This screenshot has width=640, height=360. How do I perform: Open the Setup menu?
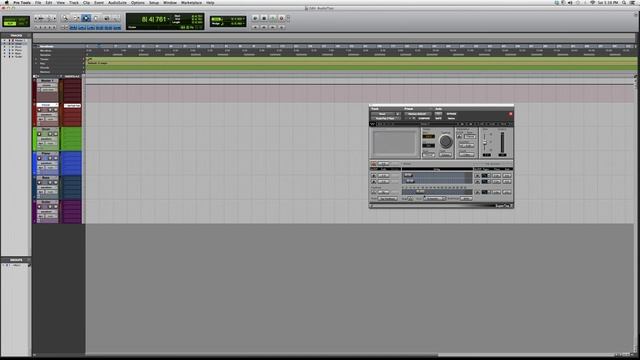pyautogui.click(x=154, y=3)
